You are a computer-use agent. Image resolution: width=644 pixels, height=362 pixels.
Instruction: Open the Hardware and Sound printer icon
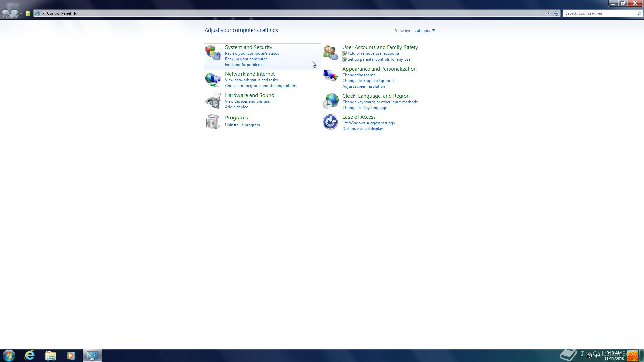[x=213, y=100]
